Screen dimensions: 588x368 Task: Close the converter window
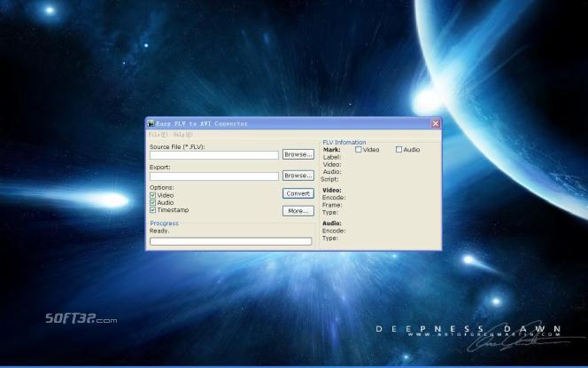436,123
